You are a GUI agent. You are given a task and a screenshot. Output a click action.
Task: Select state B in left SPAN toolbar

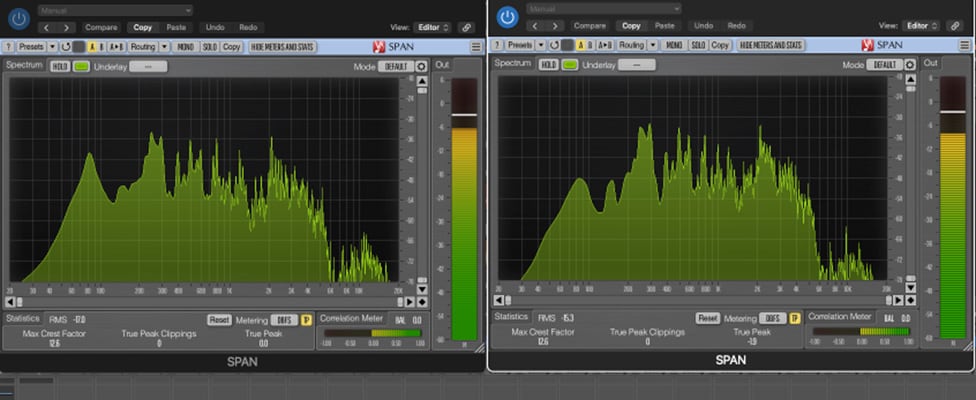101,47
